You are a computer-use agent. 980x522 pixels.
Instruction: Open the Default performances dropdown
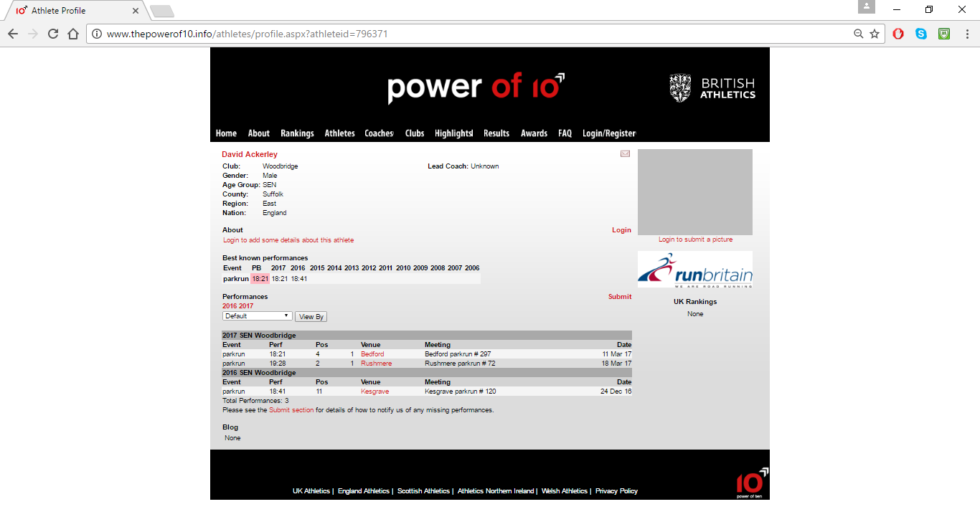coord(257,316)
